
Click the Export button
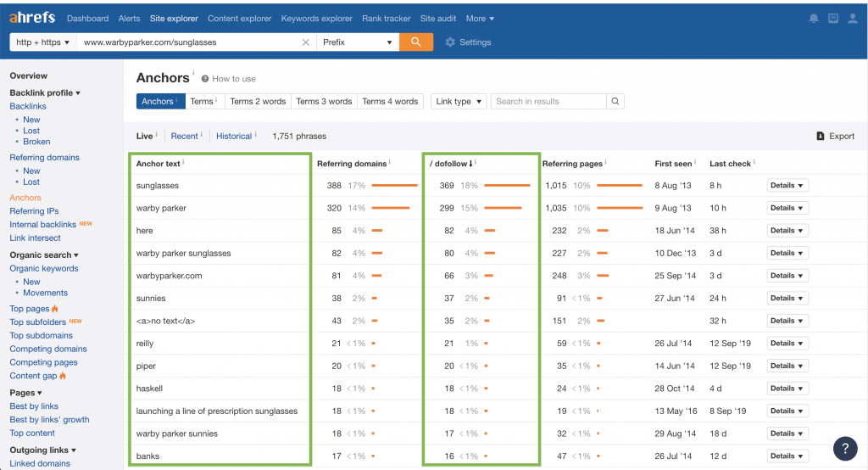tap(836, 136)
